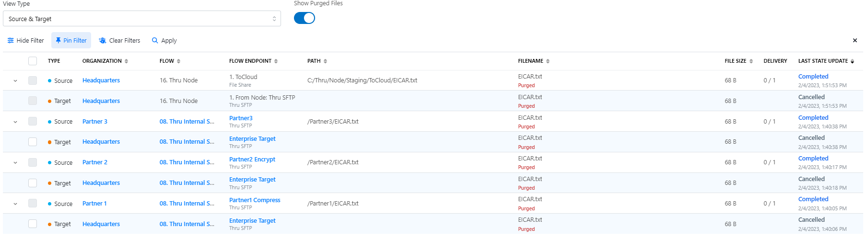Close the filter panel with X
868x240 pixels.
tap(855, 41)
